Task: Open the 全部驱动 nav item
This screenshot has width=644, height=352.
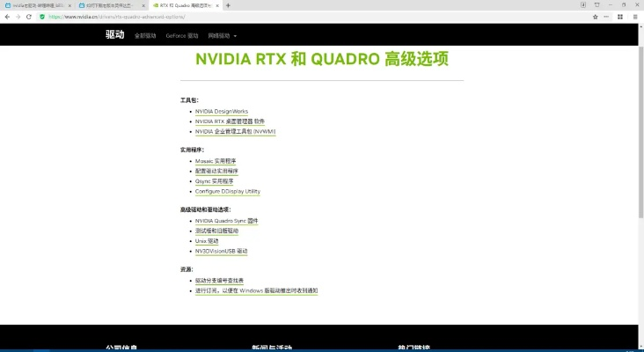Action: 144,36
